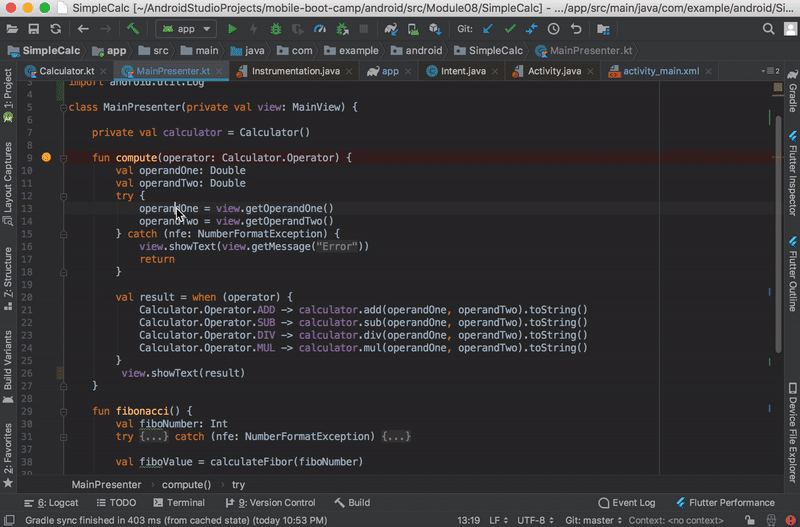Click the Synchronize refresh toolbar icon
Viewport: 800px width, 527px height.
[55, 29]
